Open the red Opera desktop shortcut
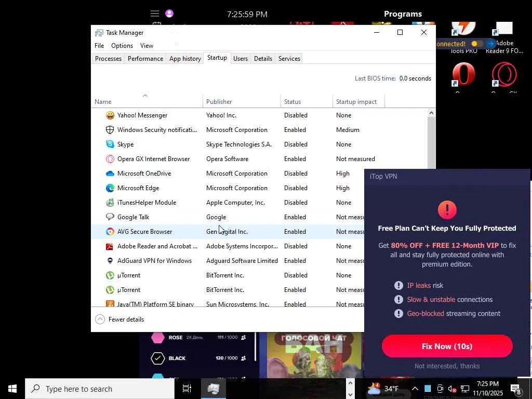The image size is (532, 399). (463, 74)
